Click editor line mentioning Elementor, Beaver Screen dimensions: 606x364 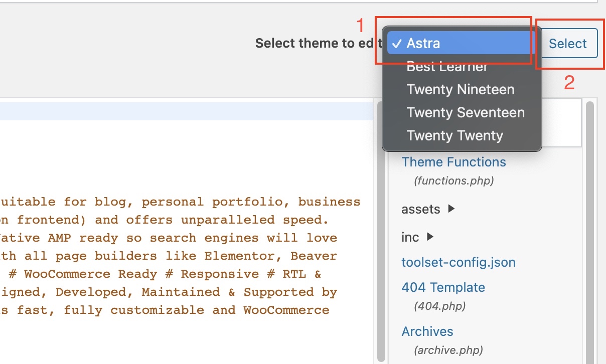(x=169, y=256)
